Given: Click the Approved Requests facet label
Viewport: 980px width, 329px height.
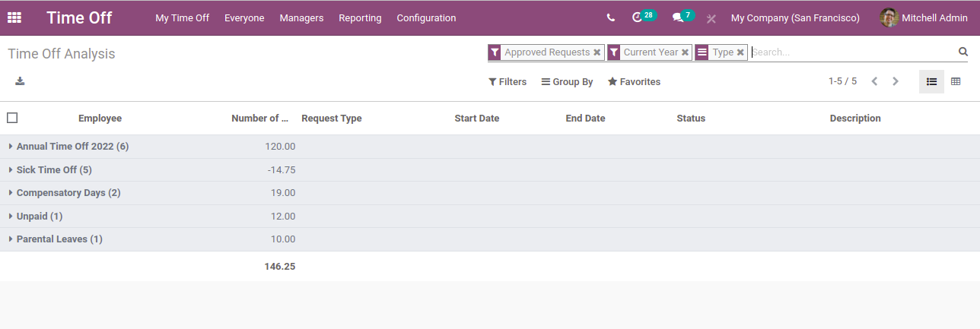Looking at the screenshot, I should pos(547,52).
